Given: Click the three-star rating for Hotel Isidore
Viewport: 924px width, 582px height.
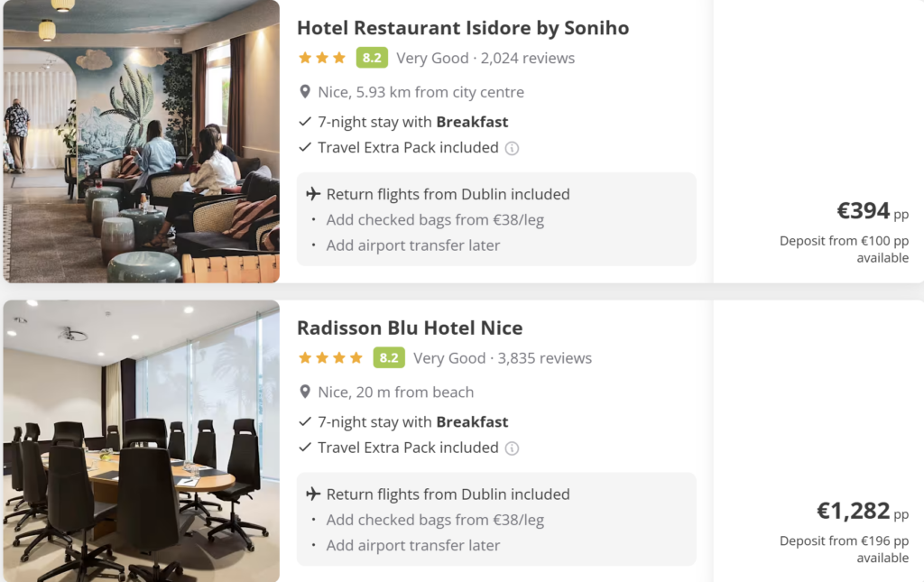Looking at the screenshot, I should tap(321, 56).
